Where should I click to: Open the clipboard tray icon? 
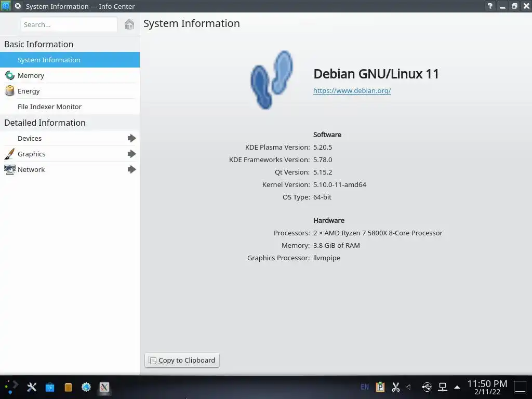[380, 387]
